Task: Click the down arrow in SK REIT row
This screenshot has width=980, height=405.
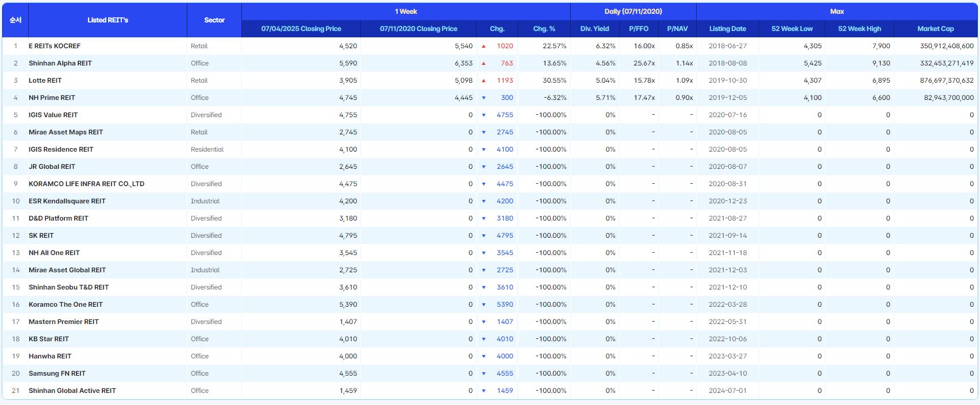Action: click(484, 236)
